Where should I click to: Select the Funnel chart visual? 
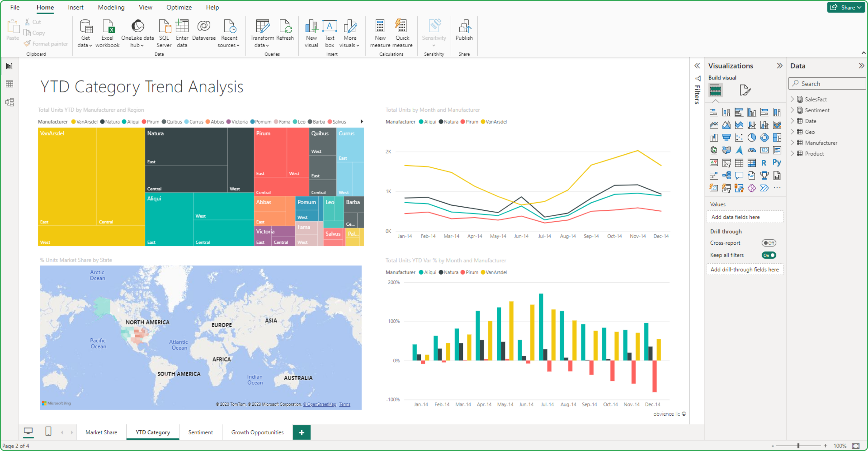point(726,137)
